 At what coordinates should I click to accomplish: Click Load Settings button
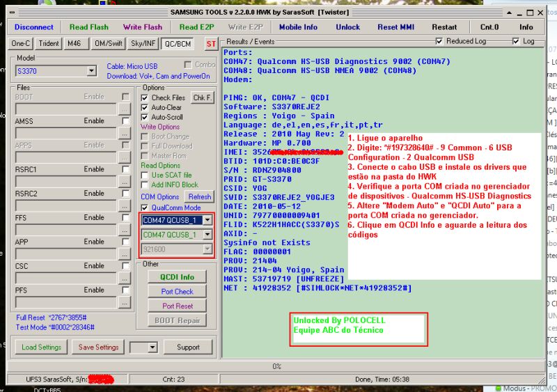(41, 347)
